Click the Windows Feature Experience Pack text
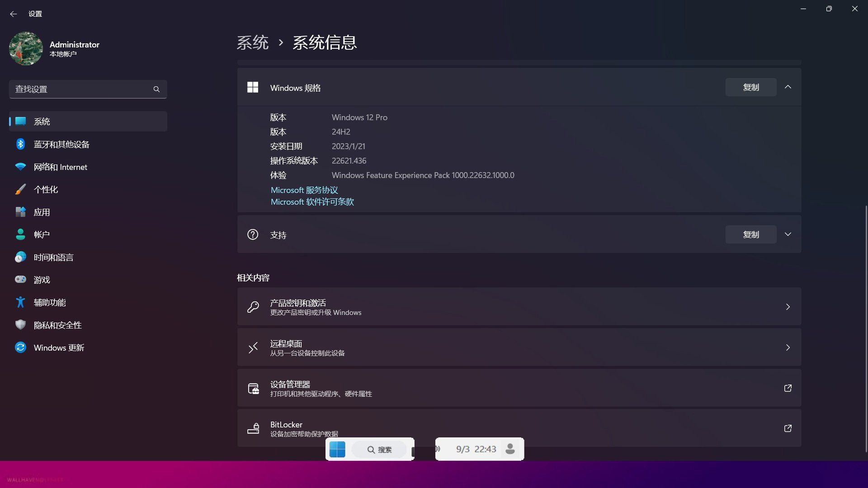Viewport: 868px width, 488px height. (423, 175)
